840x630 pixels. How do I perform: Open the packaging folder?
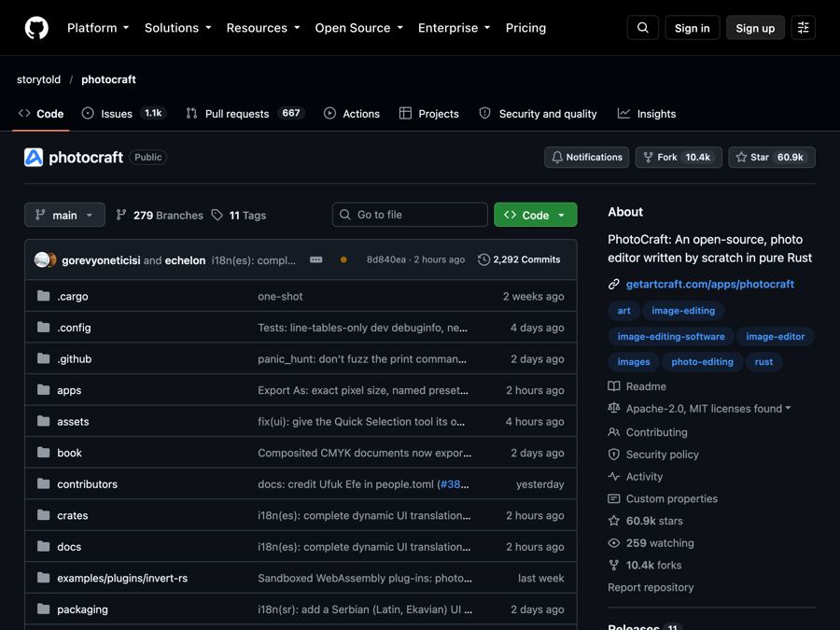(x=82, y=609)
